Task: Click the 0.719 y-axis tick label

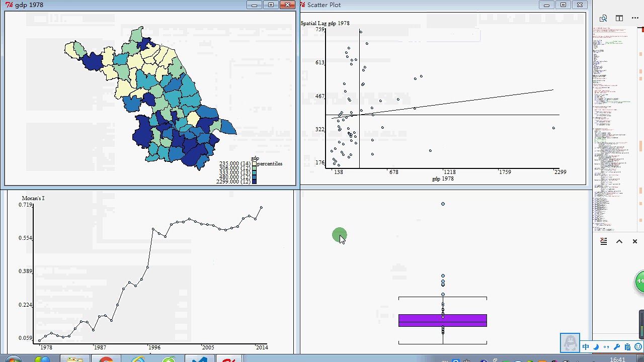Action: [26, 205]
